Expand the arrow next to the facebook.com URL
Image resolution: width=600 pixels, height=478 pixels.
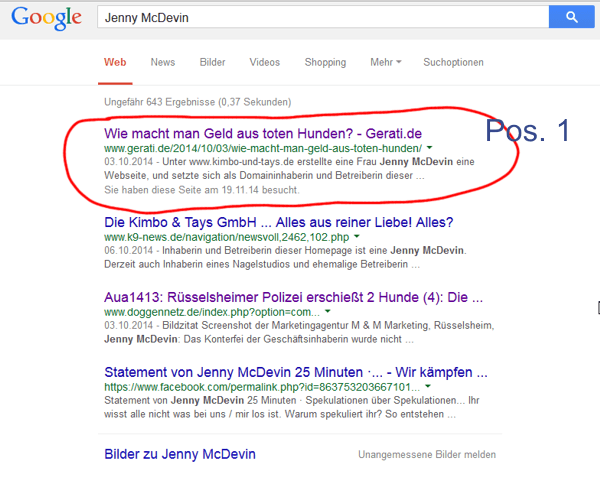[x=428, y=387]
